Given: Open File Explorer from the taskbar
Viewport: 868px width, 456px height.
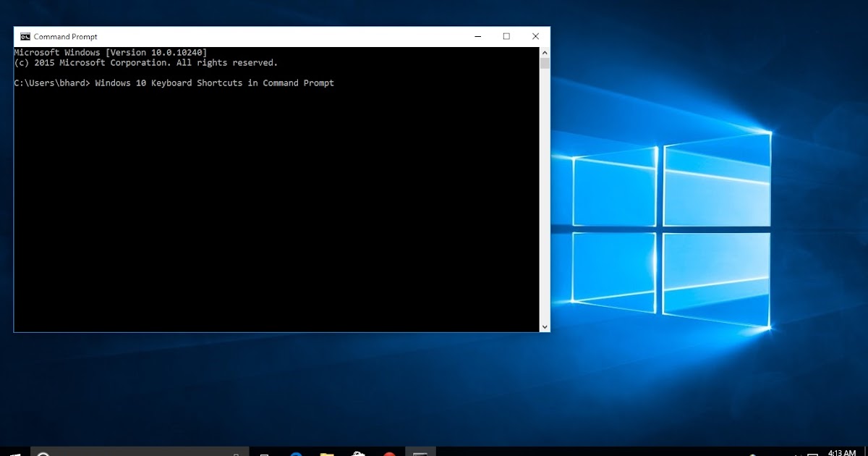Looking at the screenshot, I should 327,452.
